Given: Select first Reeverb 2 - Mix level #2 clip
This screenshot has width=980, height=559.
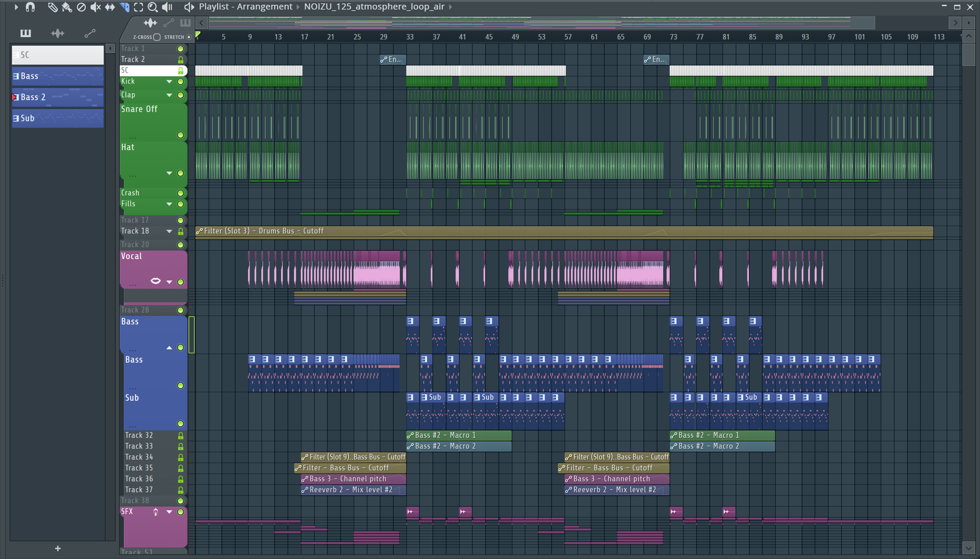Looking at the screenshot, I should (x=354, y=490).
